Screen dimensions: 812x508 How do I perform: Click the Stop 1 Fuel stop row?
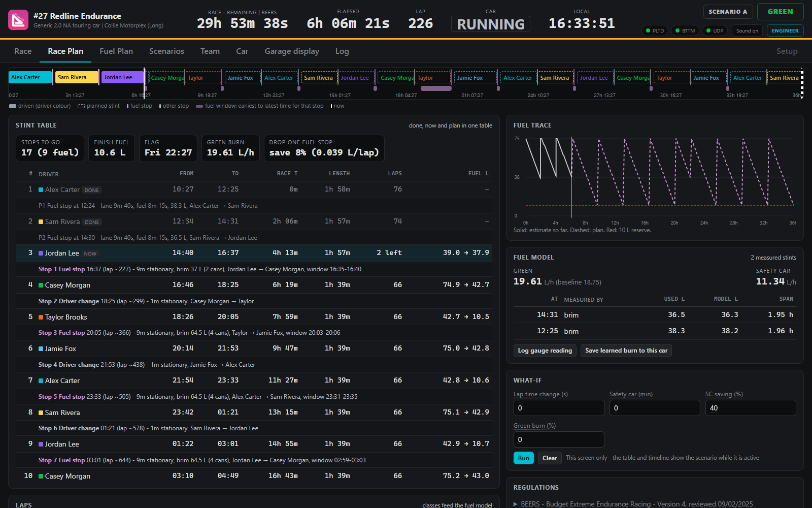tap(254, 269)
